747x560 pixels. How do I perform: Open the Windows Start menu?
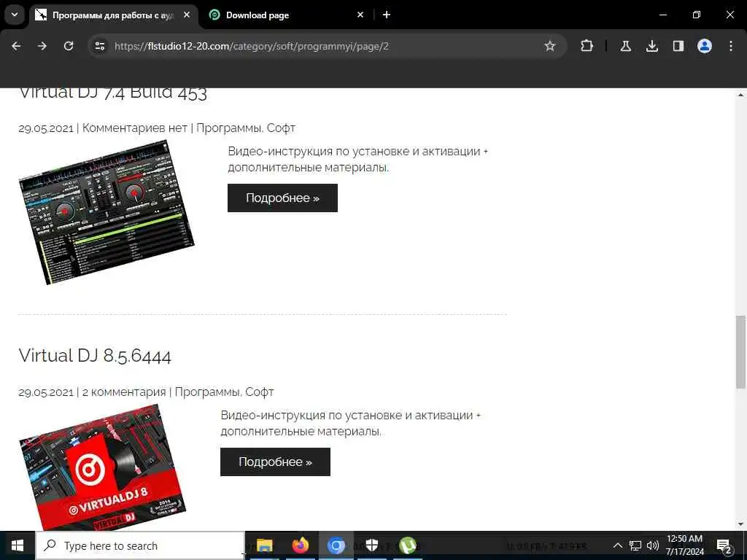click(x=18, y=545)
